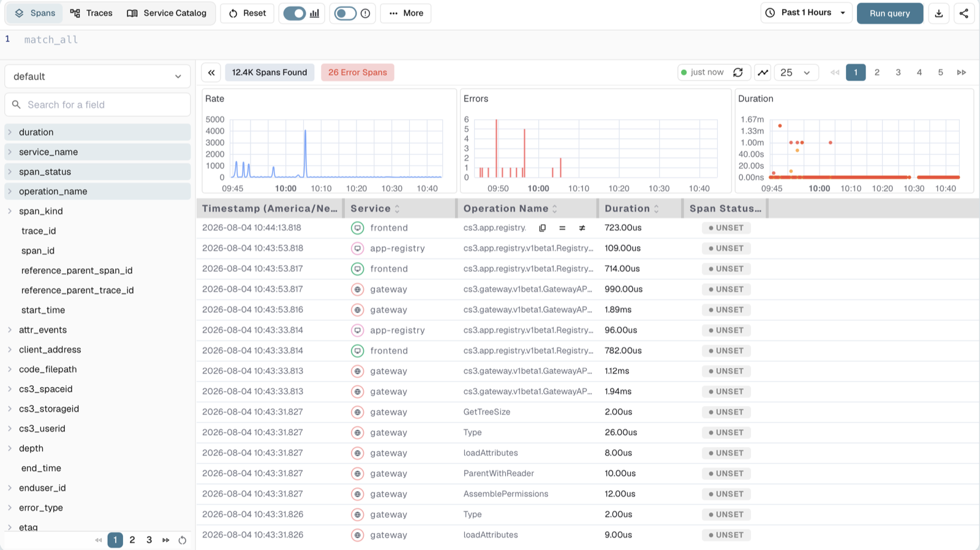
Task: Go to results page 2
Action: [x=877, y=72]
